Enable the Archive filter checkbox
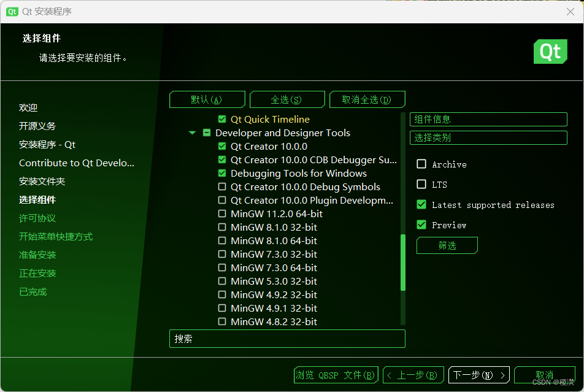 coord(421,164)
